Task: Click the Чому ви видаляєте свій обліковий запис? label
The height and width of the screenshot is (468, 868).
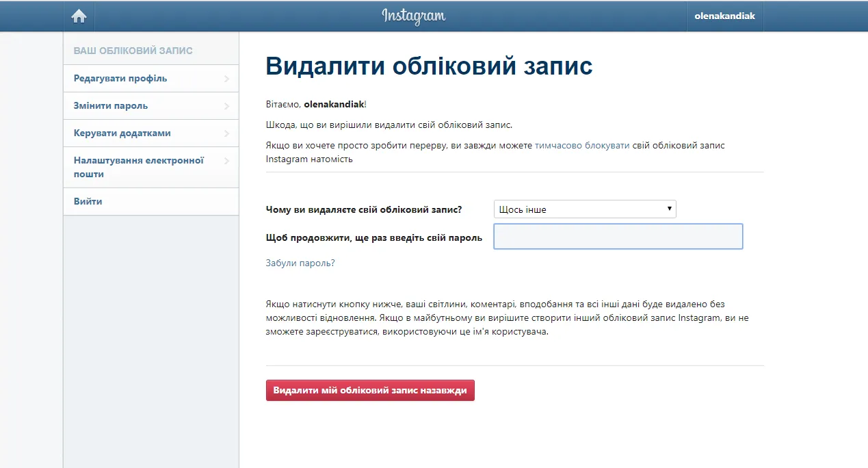Action: (364, 209)
